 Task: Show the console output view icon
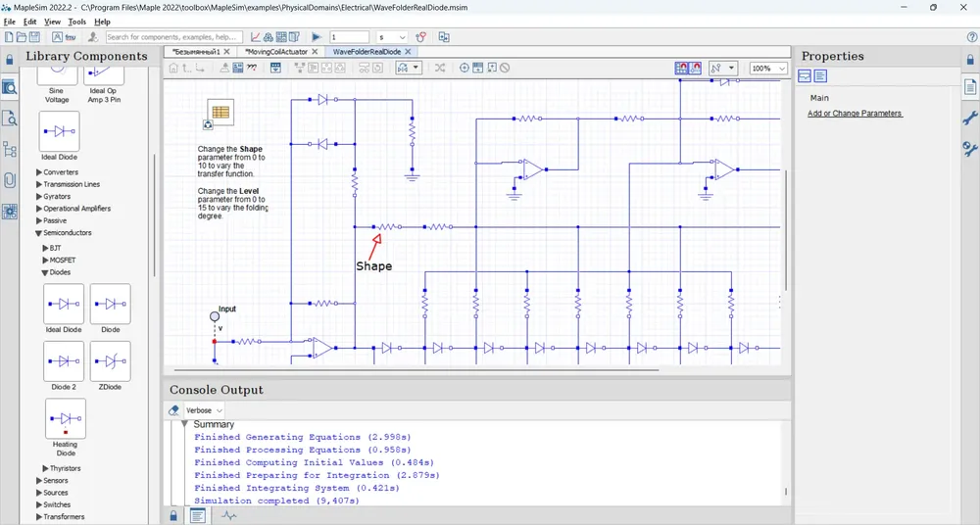tap(198, 515)
